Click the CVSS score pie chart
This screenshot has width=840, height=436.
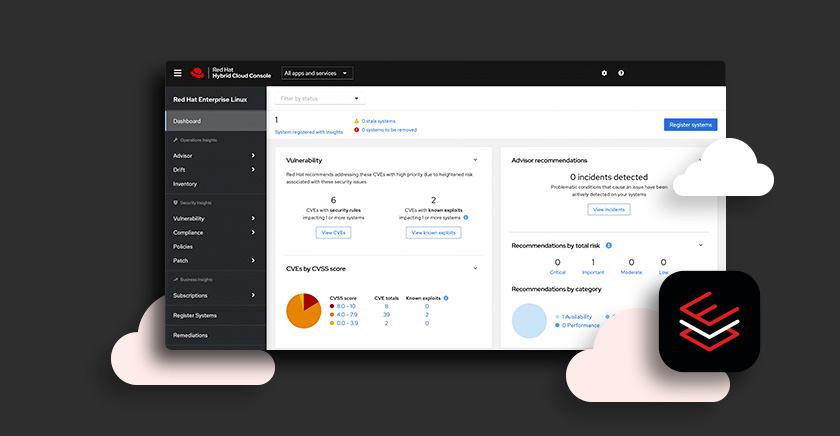point(304,311)
